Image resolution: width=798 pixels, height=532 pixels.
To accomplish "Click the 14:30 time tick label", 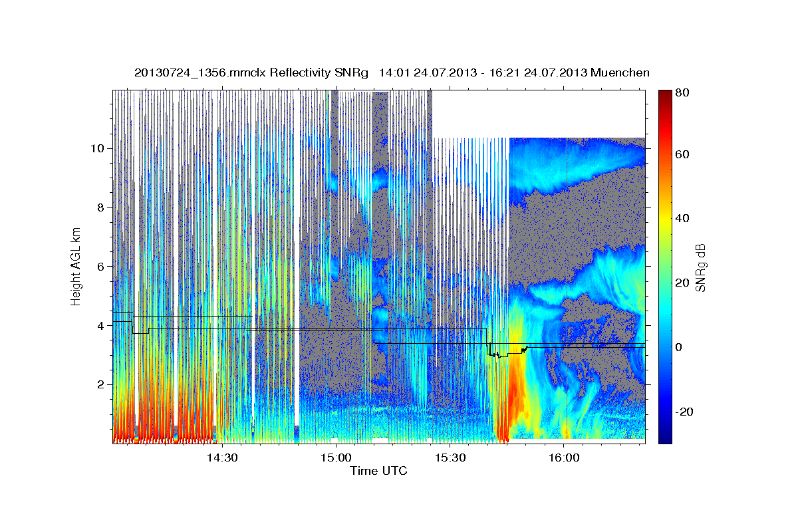I will pyautogui.click(x=221, y=458).
